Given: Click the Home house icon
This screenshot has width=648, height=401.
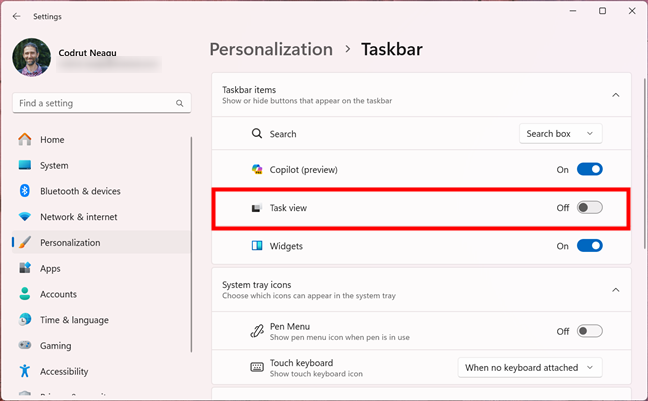Looking at the screenshot, I should pos(25,139).
